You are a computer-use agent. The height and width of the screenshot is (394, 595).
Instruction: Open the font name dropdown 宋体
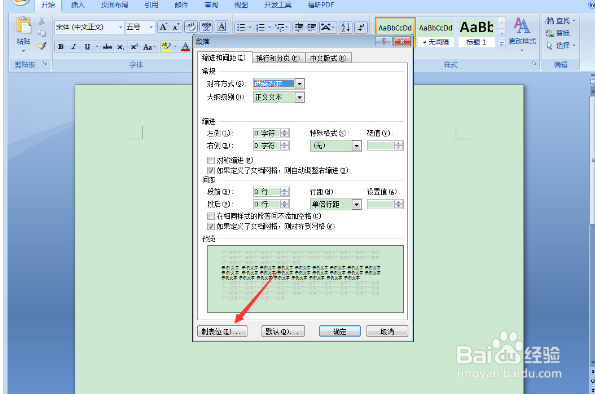[120, 27]
